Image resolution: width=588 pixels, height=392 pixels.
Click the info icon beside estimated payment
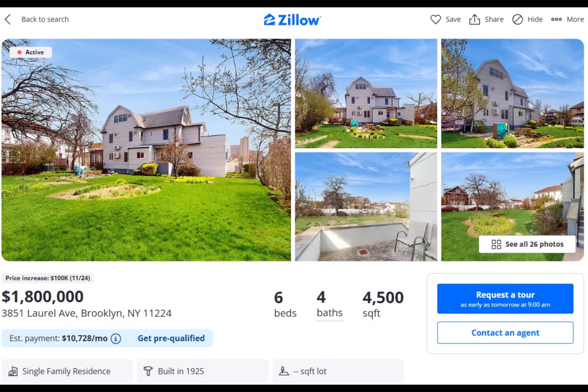click(x=116, y=339)
